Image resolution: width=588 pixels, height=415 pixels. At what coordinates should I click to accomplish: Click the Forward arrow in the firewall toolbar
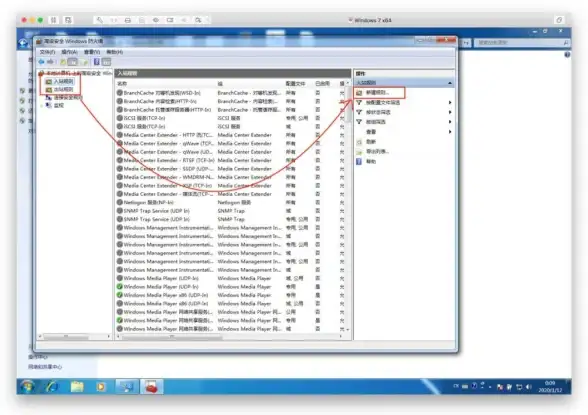(50, 62)
